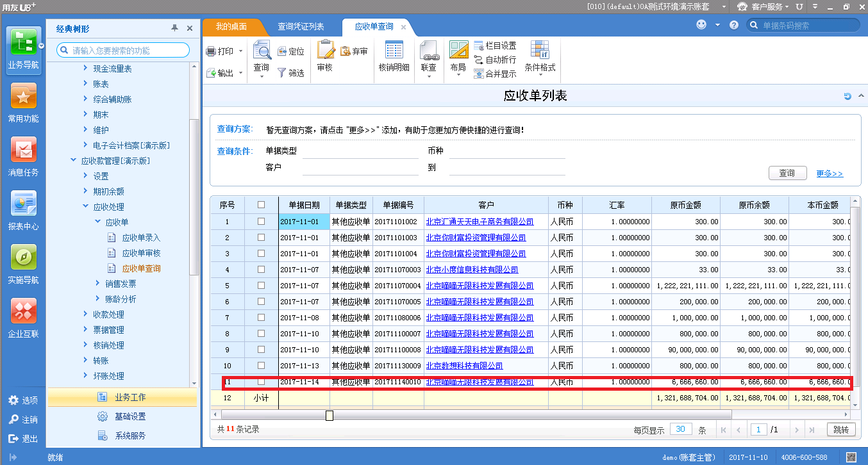
Task: Check the checkbox for row 5
Action: (261, 286)
